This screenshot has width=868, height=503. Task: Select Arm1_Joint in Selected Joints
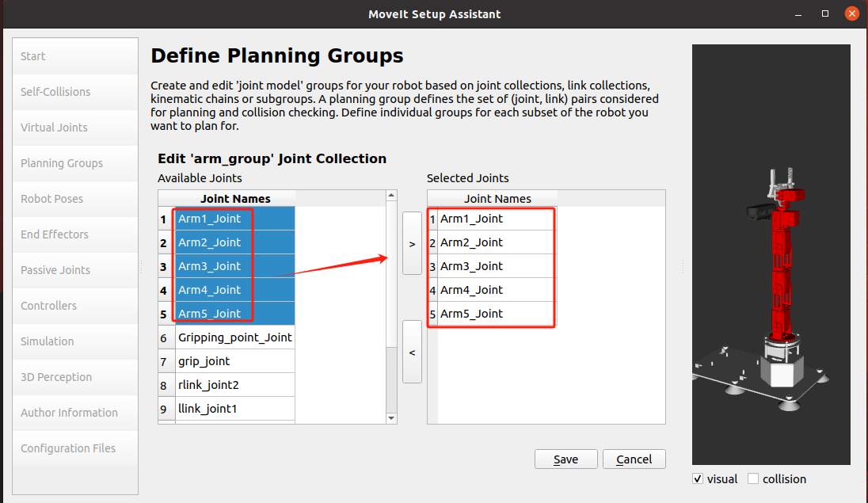click(x=497, y=219)
